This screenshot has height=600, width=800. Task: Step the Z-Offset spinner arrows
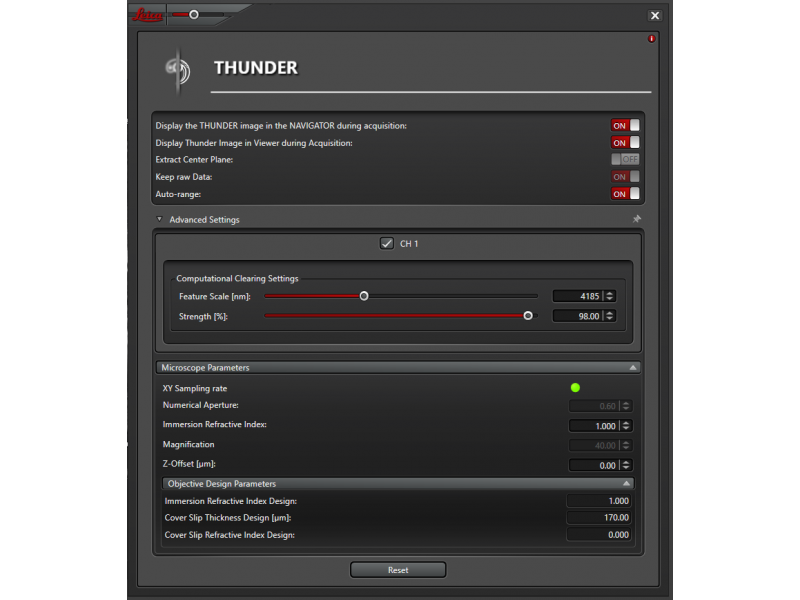tap(626, 465)
